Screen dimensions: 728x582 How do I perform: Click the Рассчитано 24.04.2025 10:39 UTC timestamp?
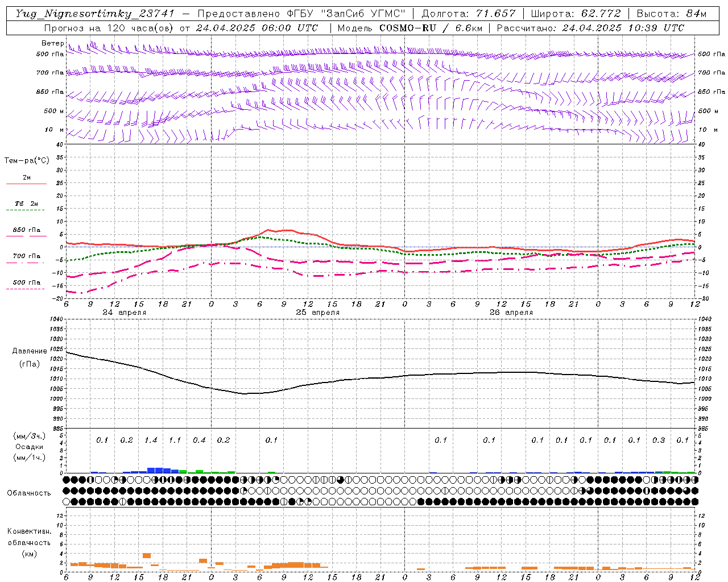[591, 28]
